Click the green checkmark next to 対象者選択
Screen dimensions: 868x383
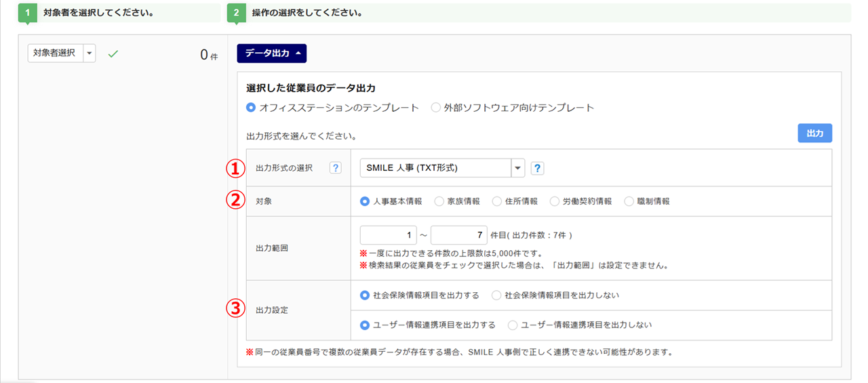pos(113,54)
